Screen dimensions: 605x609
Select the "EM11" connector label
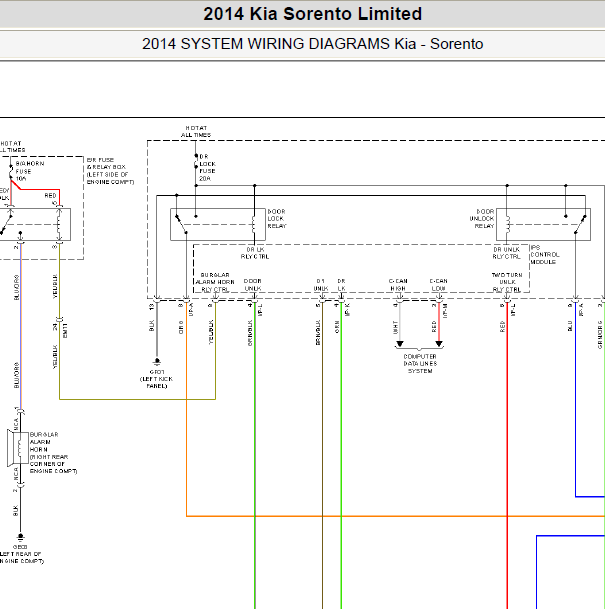click(65, 331)
